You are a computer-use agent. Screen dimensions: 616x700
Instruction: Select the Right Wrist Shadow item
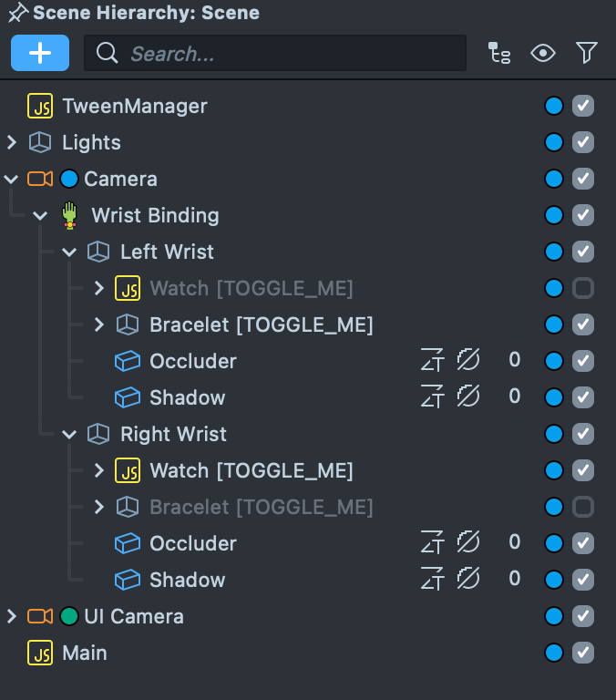pyautogui.click(x=187, y=580)
